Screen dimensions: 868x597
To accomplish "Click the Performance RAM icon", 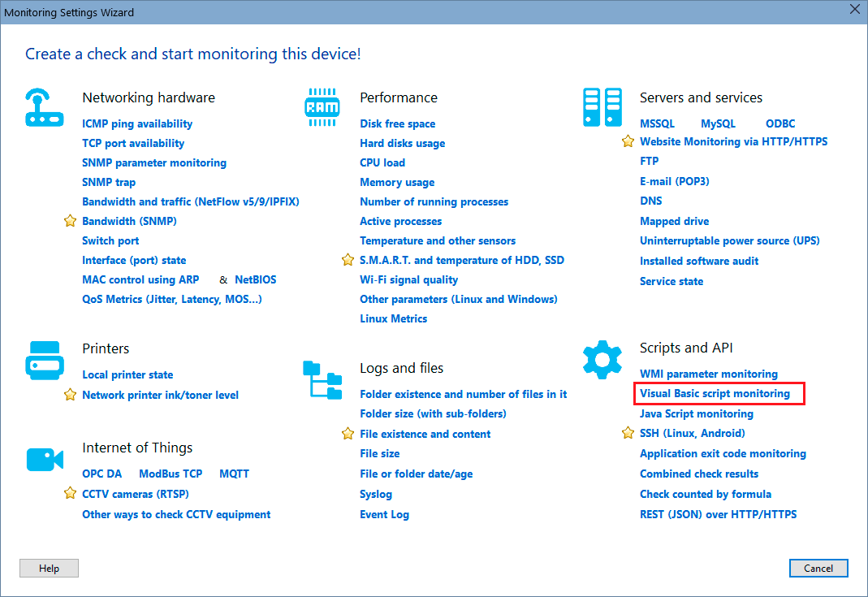I will pyautogui.click(x=322, y=106).
